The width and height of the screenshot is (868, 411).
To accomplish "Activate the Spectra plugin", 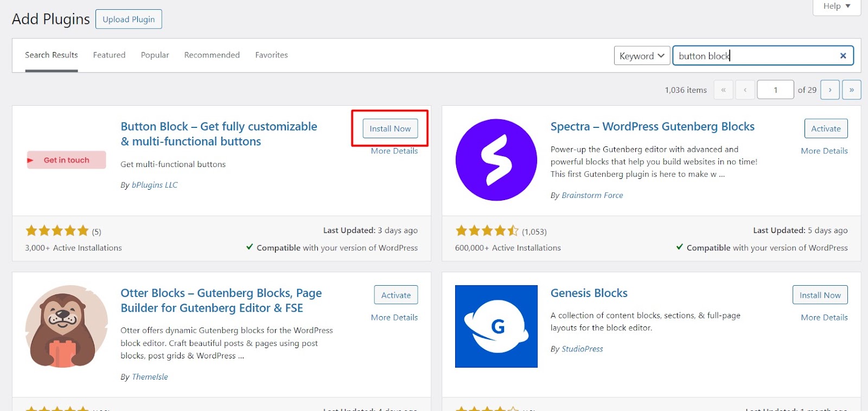I will coord(826,129).
